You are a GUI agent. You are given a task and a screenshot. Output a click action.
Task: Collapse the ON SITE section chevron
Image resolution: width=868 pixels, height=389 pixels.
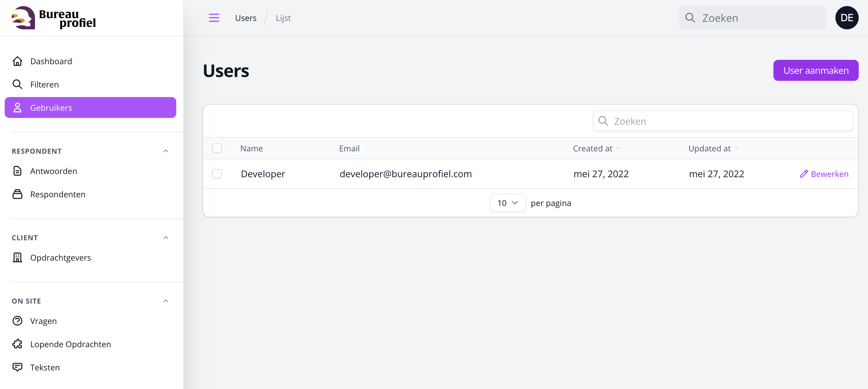(166, 301)
